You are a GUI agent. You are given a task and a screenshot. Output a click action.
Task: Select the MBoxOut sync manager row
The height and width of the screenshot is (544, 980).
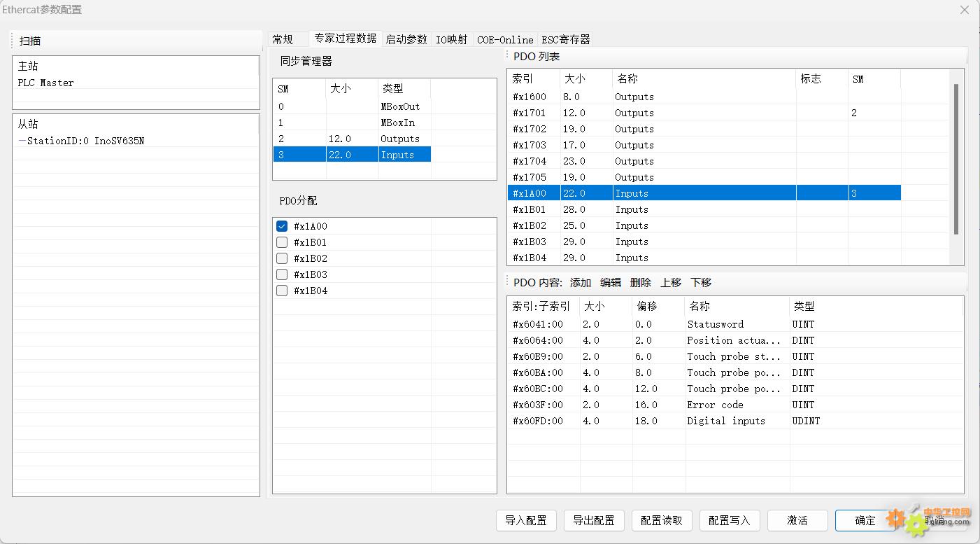352,106
